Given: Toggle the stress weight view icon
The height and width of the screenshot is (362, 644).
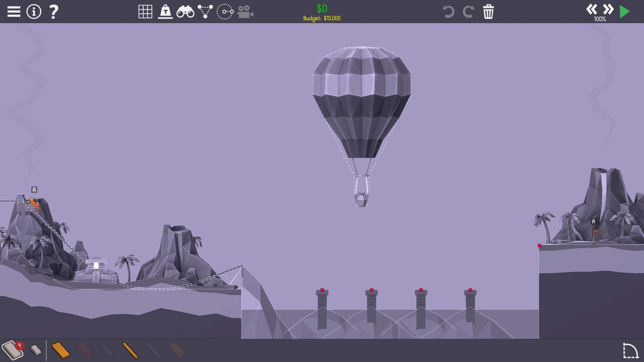Looking at the screenshot, I should (x=165, y=12).
